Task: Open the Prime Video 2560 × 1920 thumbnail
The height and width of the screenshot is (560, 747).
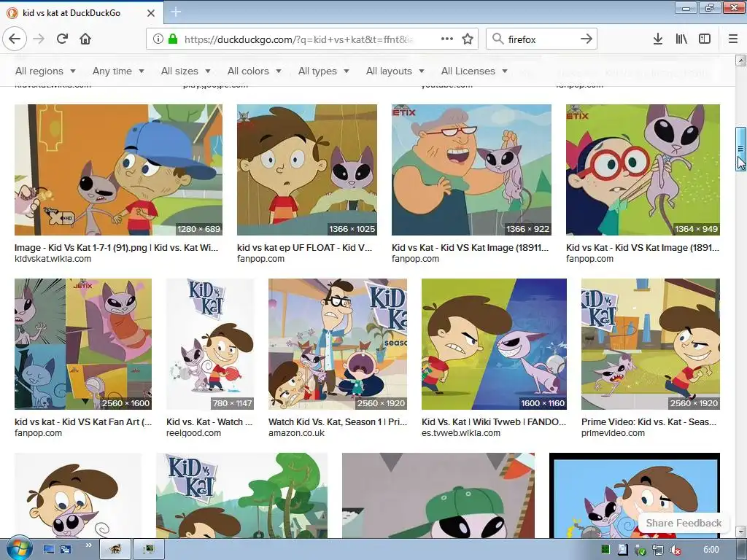Action: (650, 344)
